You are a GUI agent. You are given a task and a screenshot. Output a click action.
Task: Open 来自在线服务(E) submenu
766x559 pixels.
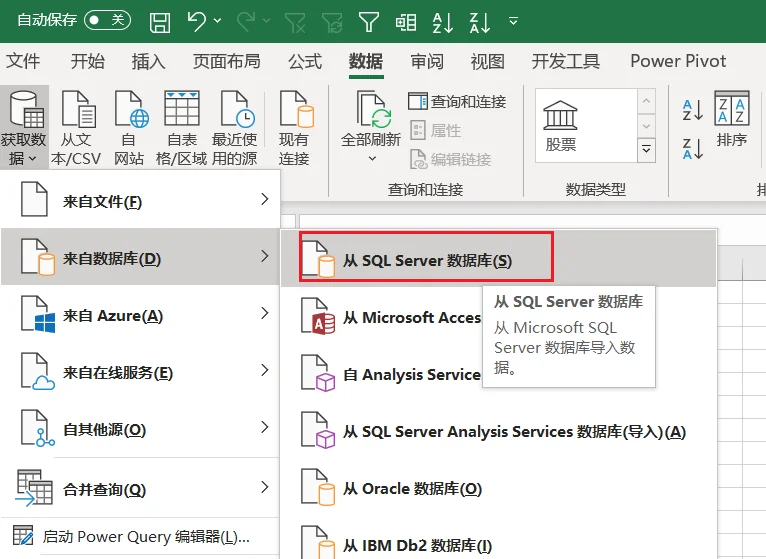140,371
